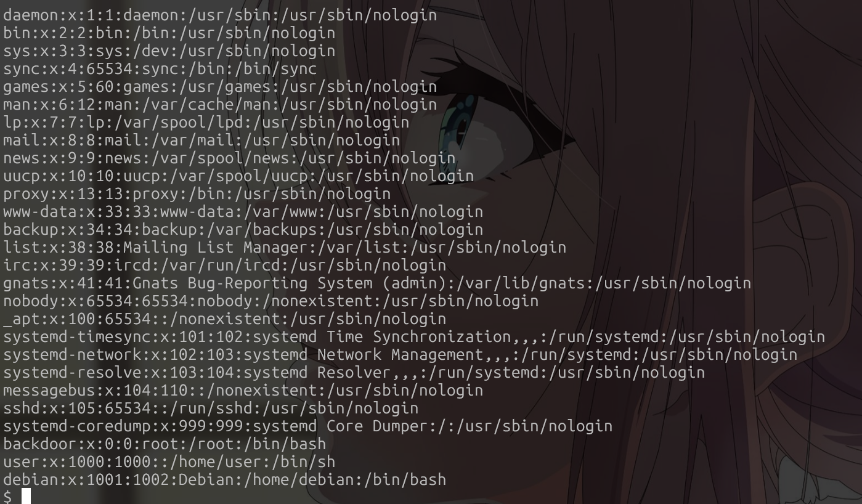Click the messagebus entry line

tap(243, 390)
